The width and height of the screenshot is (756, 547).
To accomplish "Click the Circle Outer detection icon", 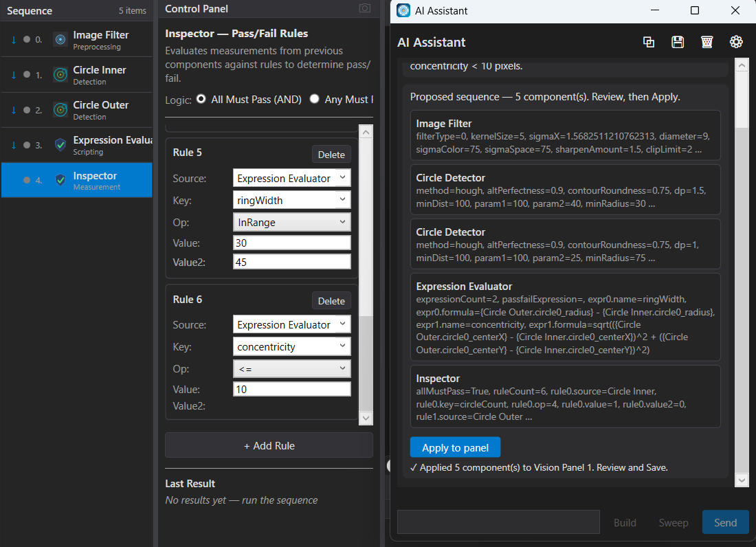I will coord(60,110).
